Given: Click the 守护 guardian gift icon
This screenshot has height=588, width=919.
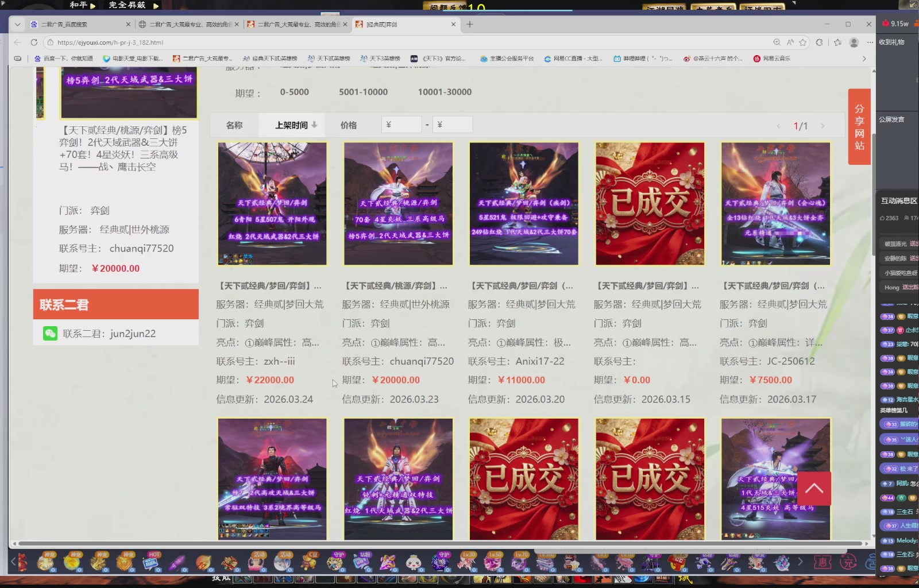Looking at the screenshot, I should point(334,563).
